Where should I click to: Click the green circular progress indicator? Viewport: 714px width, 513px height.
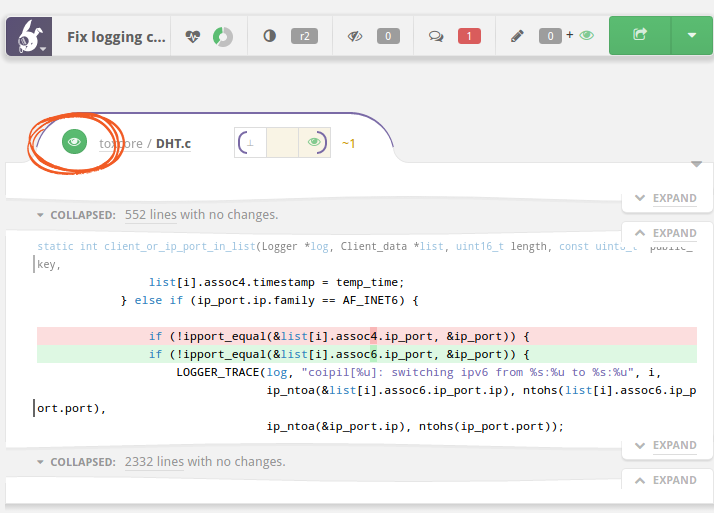(223, 36)
